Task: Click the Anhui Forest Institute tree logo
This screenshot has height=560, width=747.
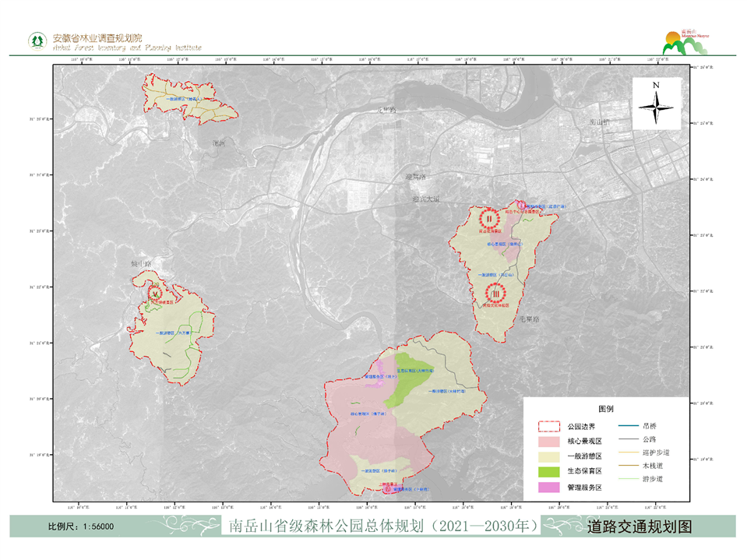Action: pyautogui.click(x=36, y=41)
